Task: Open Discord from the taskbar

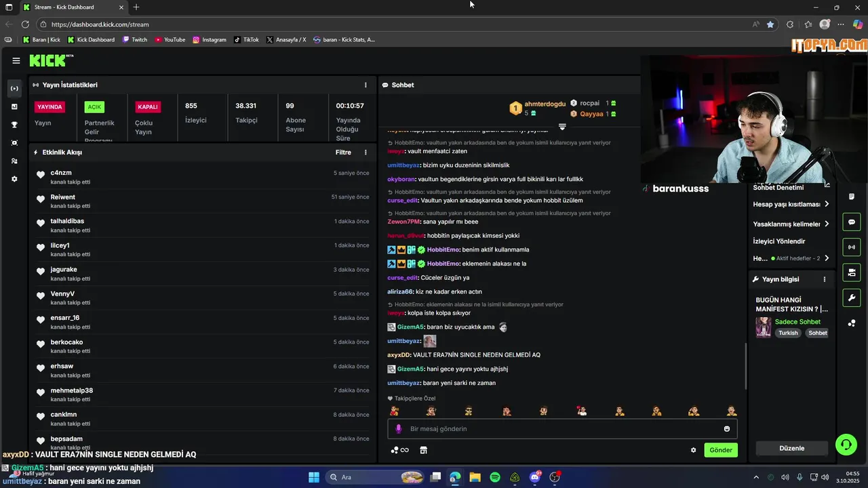Action: [535, 477]
